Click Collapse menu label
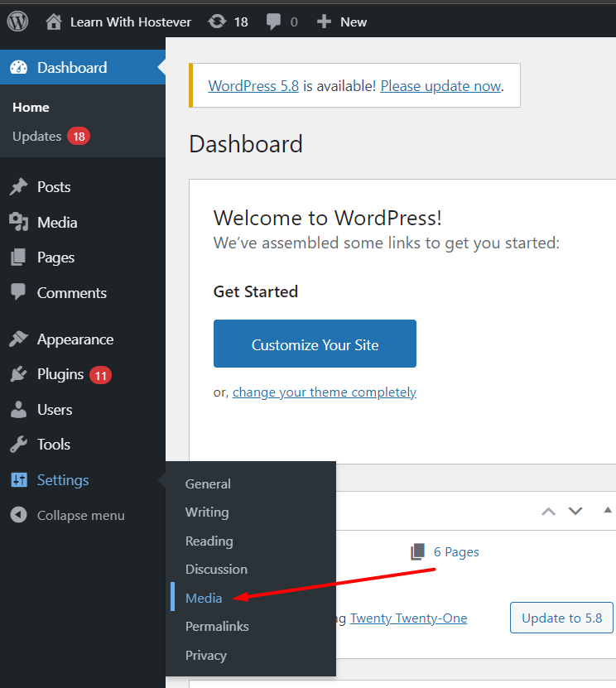 [x=81, y=516]
